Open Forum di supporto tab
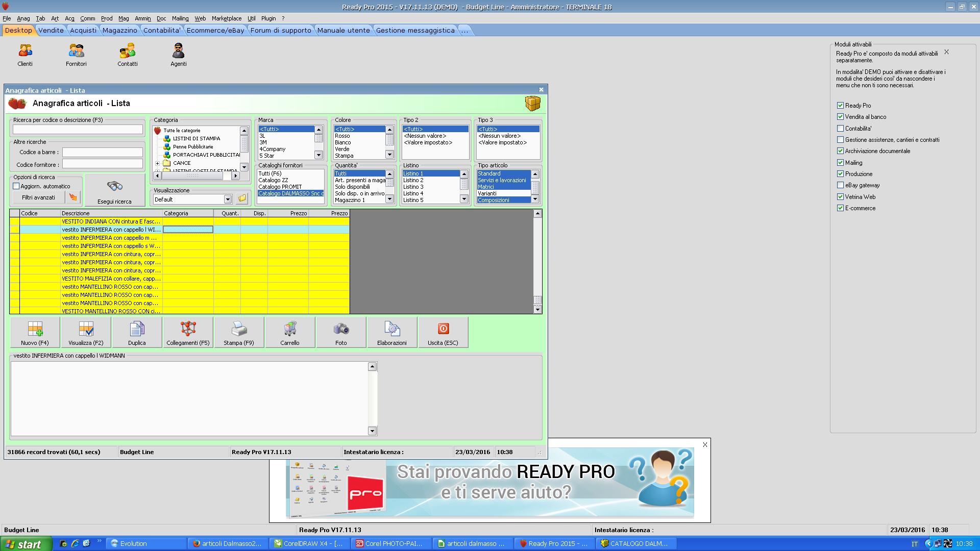This screenshot has height=551, width=980. [281, 31]
